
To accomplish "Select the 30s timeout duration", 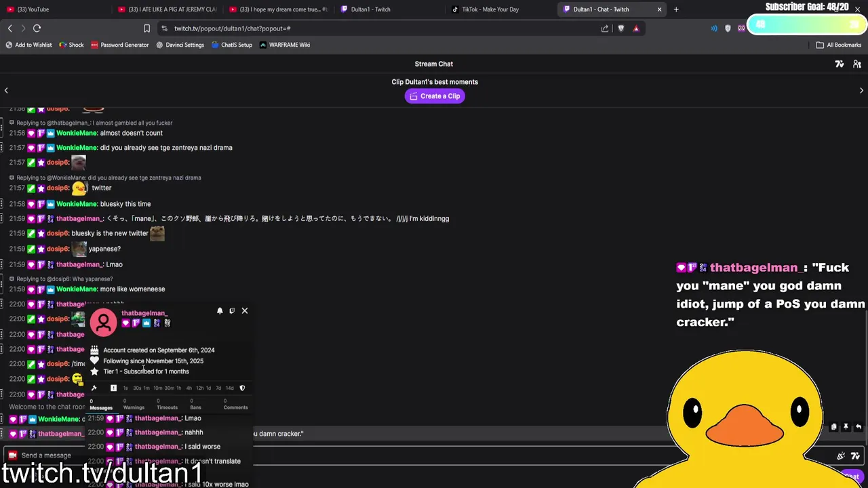I will pyautogui.click(x=137, y=388).
